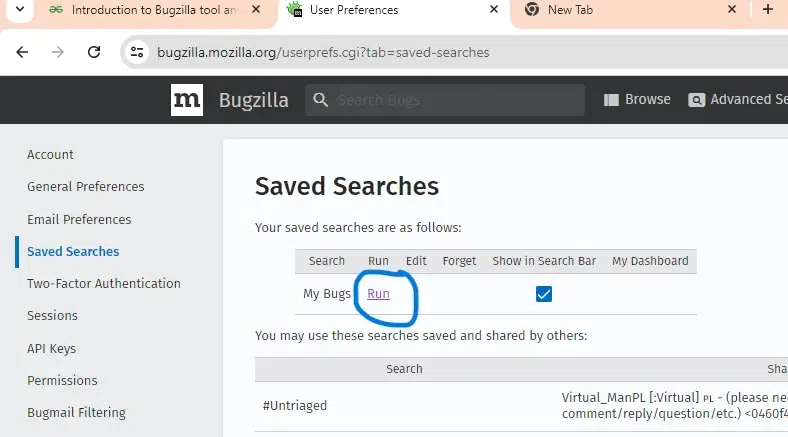Image resolution: width=788 pixels, height=437 pixels.
Task: Close the User Preferences tab
Action: [x=494, y=10]
